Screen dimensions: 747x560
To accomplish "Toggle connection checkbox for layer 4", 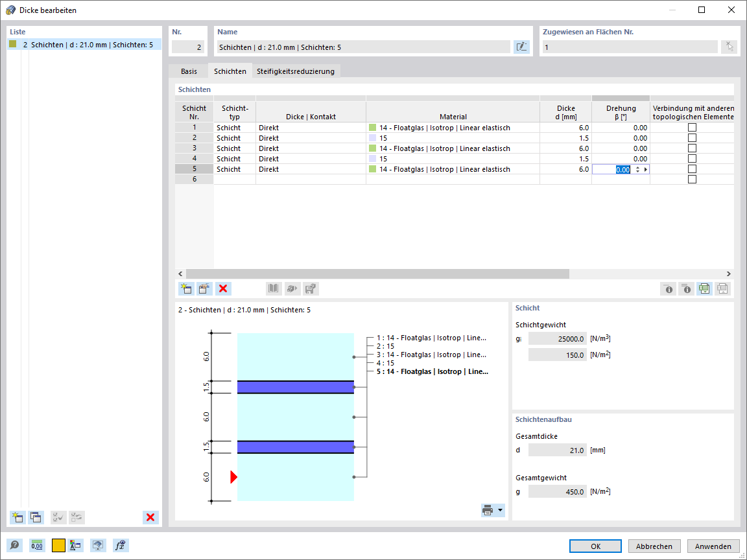I will pos(693,159).
